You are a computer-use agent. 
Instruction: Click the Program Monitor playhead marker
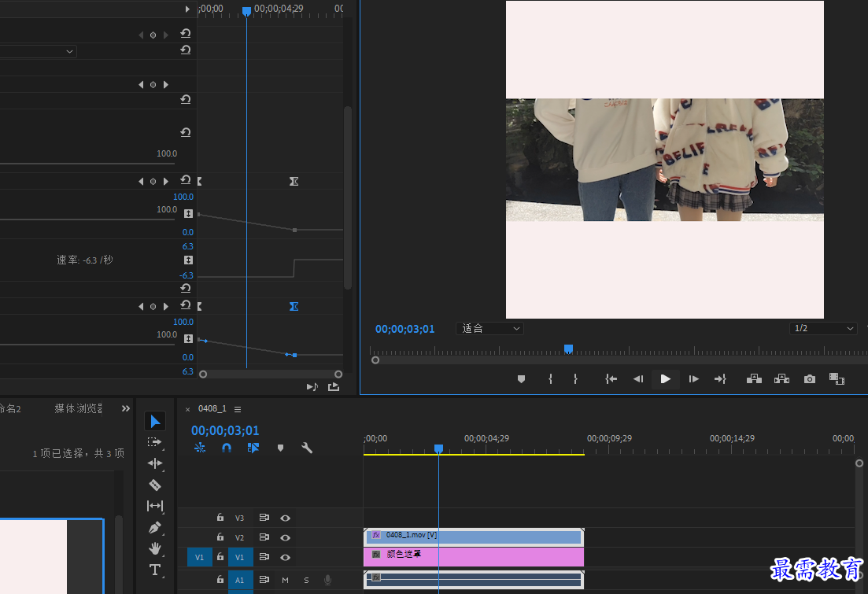[568, 349]
